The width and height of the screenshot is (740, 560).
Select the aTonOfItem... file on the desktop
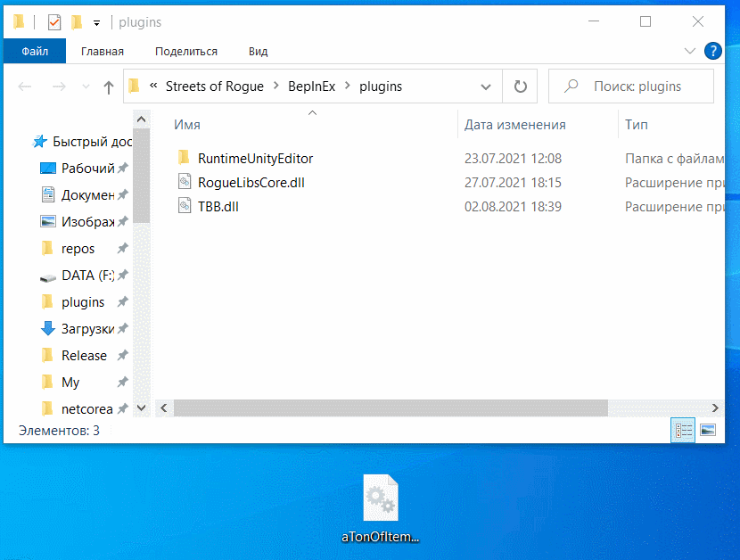[381, 509]
